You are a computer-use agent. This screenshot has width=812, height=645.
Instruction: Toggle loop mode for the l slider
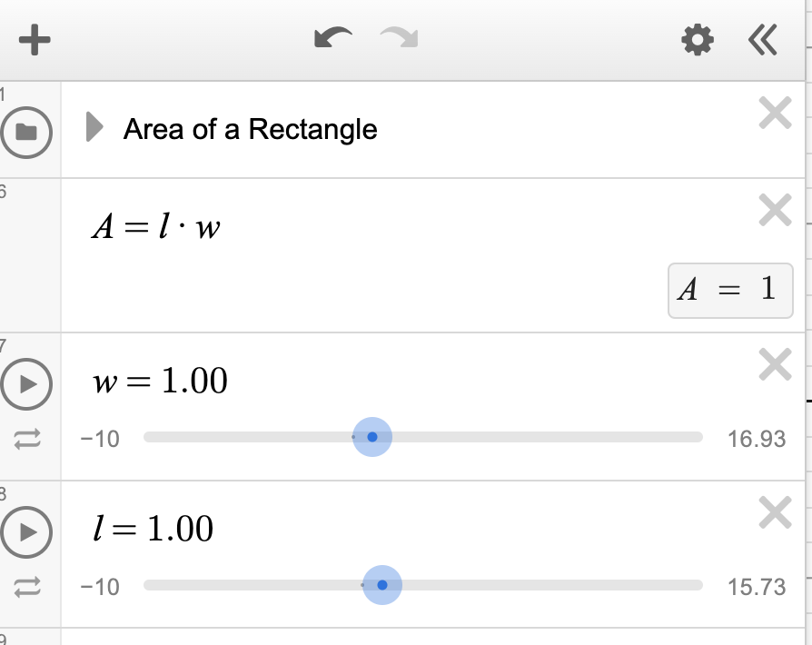click(27, 587)
